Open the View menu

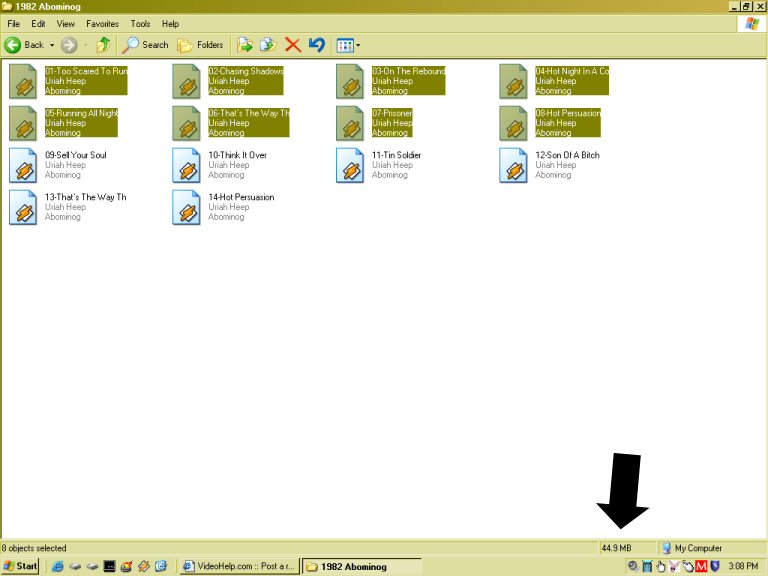click(x=66, y=24)
